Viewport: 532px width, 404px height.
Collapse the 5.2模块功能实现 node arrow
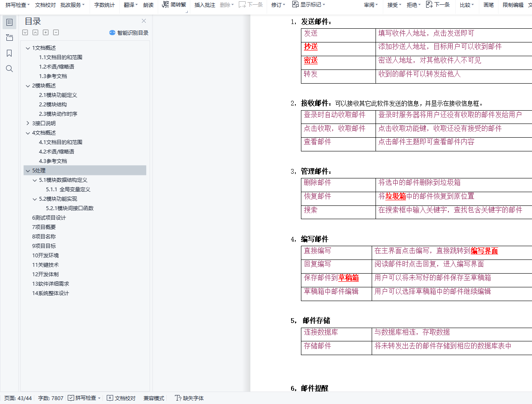[35, 199]
